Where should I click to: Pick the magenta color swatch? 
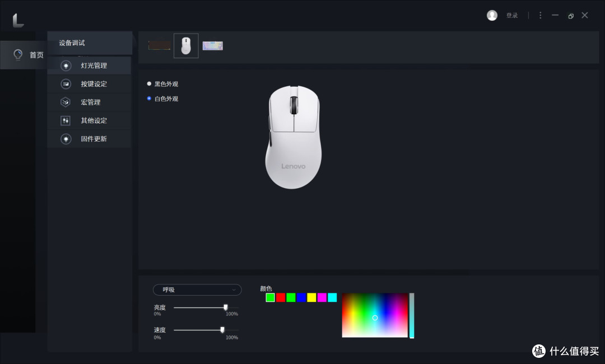coord(322,297)
